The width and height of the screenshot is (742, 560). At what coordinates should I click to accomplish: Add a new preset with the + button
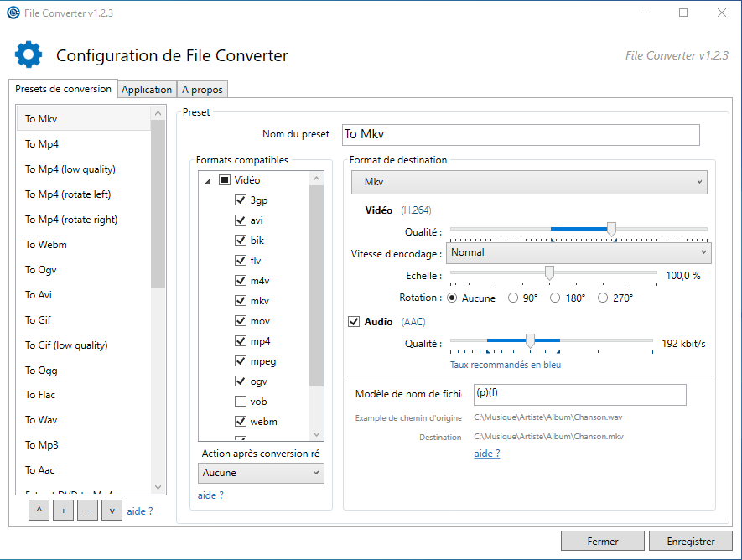(63, 511)
